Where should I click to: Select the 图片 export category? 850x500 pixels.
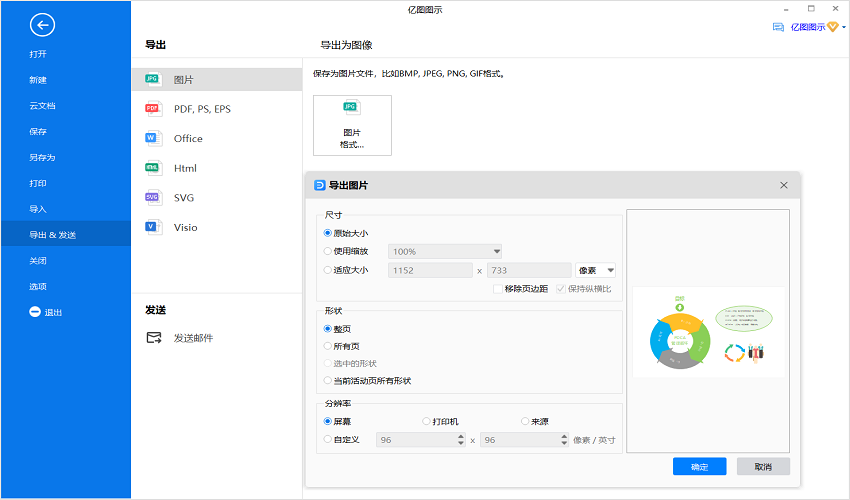coord(217,80)
